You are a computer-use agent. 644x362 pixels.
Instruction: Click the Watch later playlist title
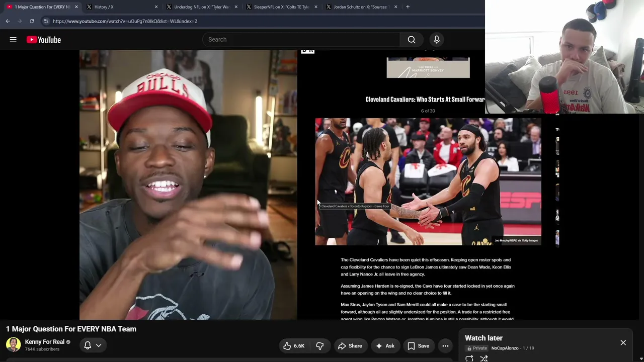[484, 338]
